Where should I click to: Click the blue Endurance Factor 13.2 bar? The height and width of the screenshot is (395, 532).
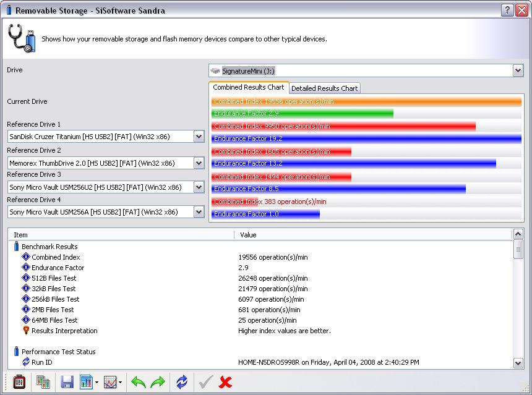point(354,163)
